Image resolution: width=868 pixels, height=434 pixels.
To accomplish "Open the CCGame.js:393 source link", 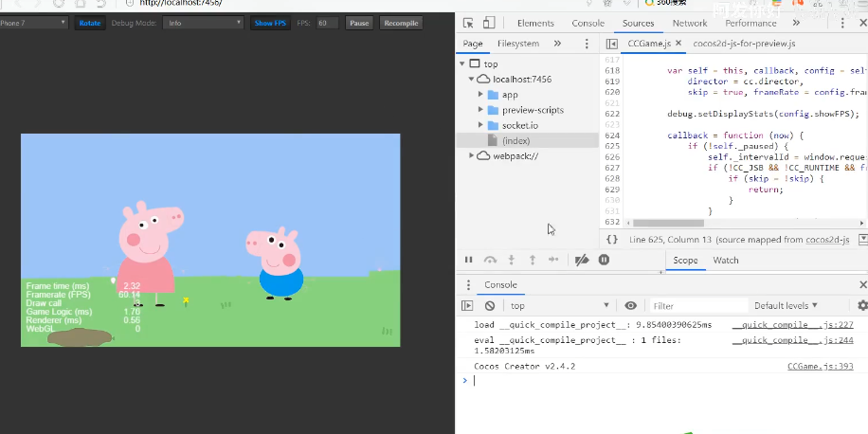I will pyautogui.click(x=821, y=367).
